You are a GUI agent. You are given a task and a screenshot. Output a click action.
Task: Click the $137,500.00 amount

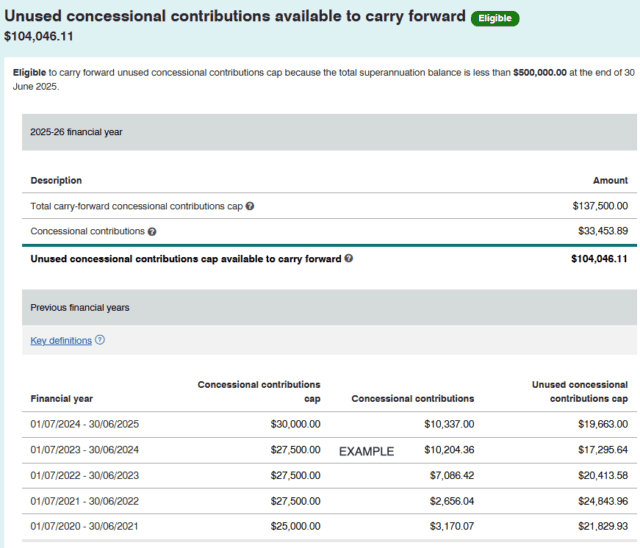600,206
